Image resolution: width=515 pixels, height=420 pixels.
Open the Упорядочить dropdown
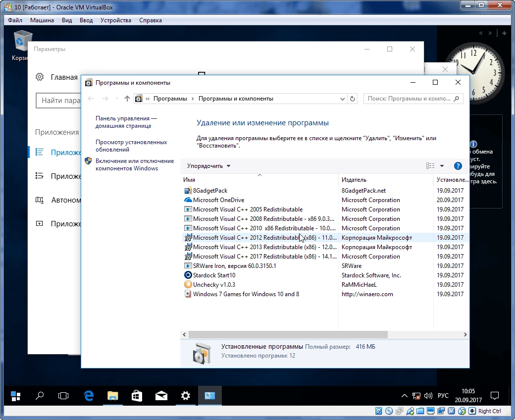coord(208,166)
